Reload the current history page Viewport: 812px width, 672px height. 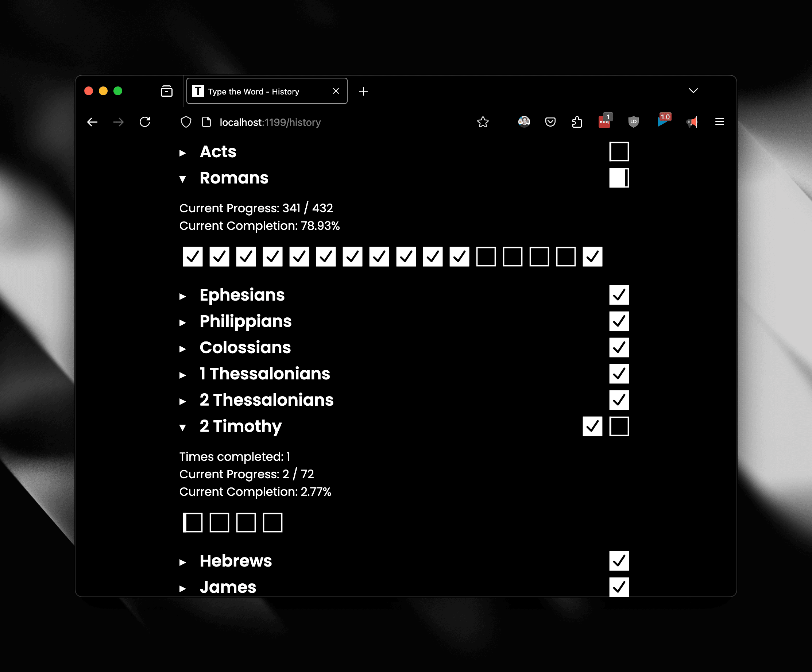145,122
